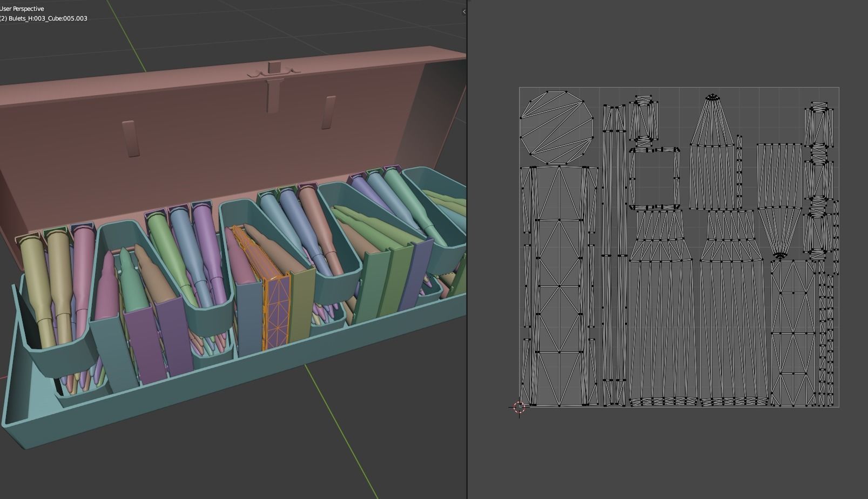Click the "User Perspective" view label
Image resolution: width=868 pixels, height=499 pixels.
coord(22,9)
